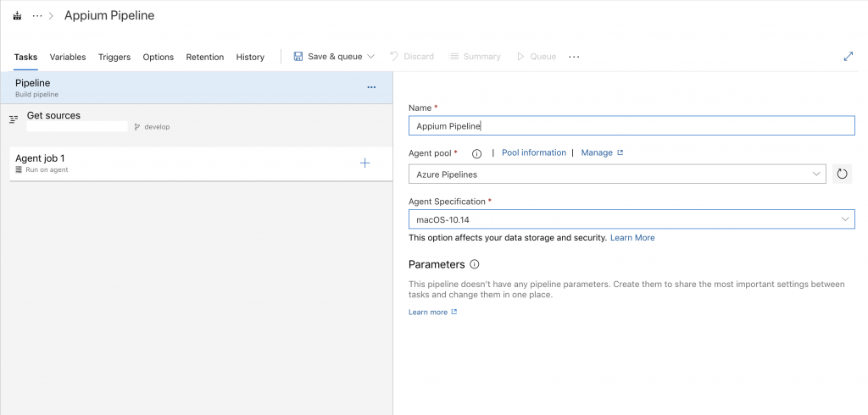Add a task to Agent job 1
Image resolution: width=868 pixels, height=415 pixels.
coord(364,163)
